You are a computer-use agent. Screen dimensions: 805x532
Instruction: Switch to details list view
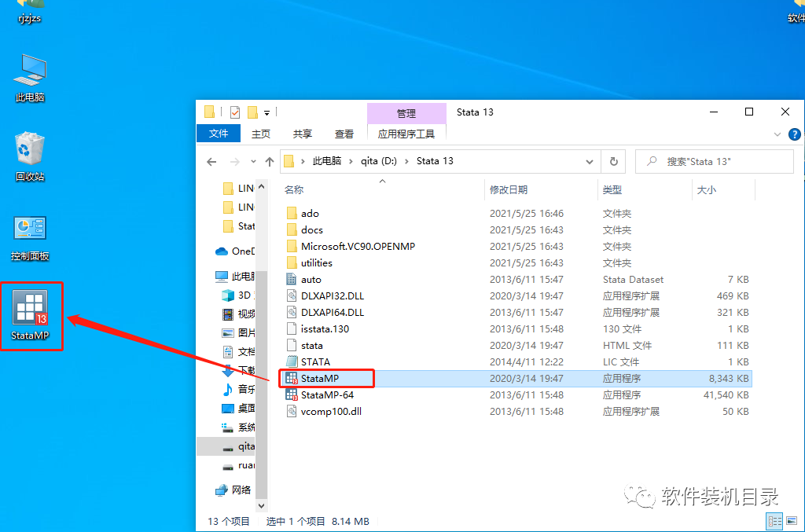click(774, 521)
